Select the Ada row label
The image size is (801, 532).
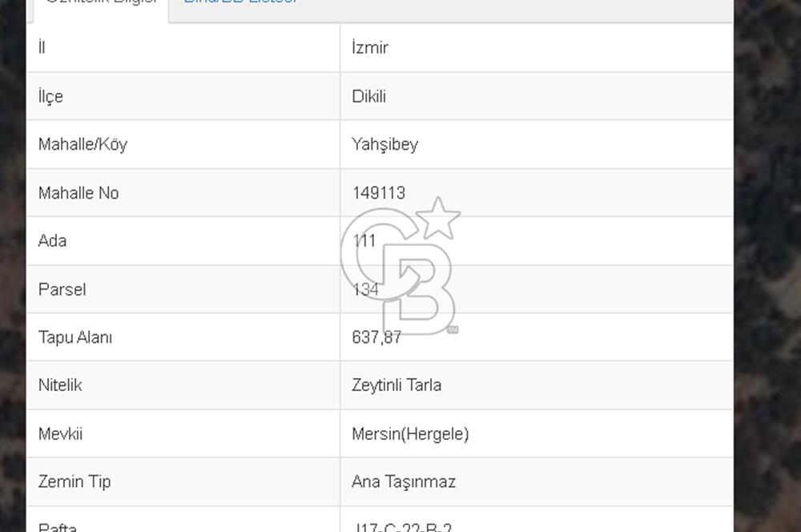(52, 241)
